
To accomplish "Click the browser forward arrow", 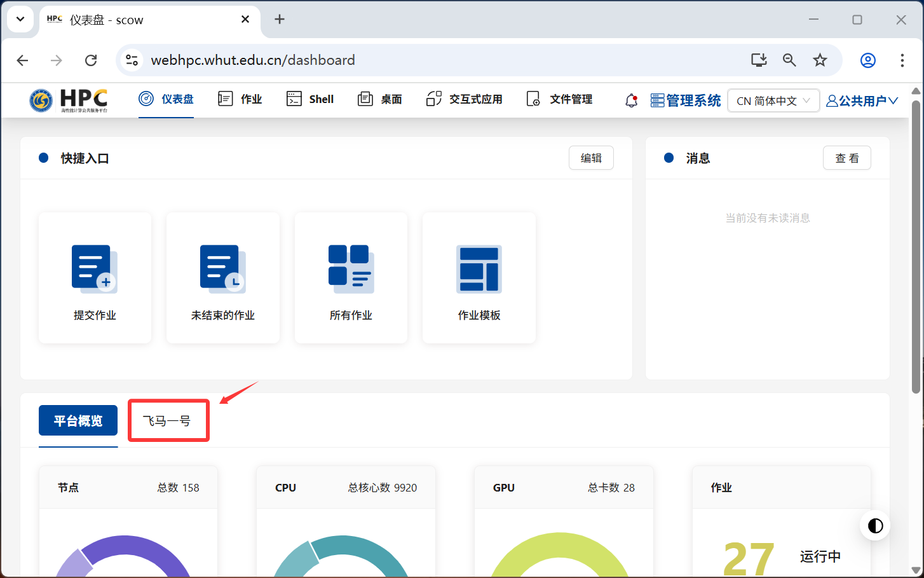I will point(57,60).
